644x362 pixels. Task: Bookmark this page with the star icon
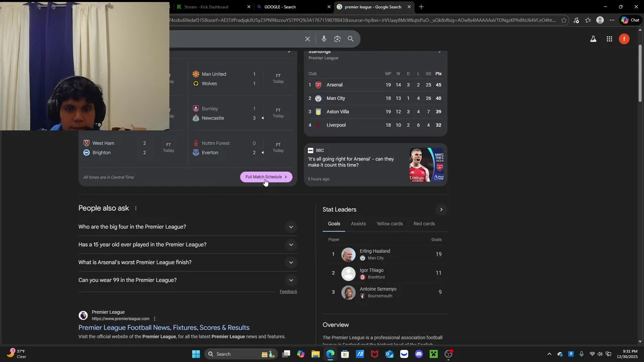564,20
